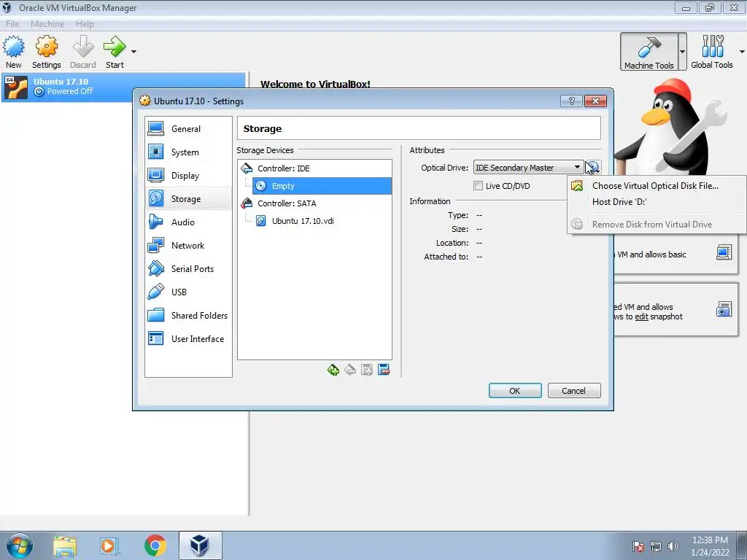Go to Display settings category

pos(188,175)
